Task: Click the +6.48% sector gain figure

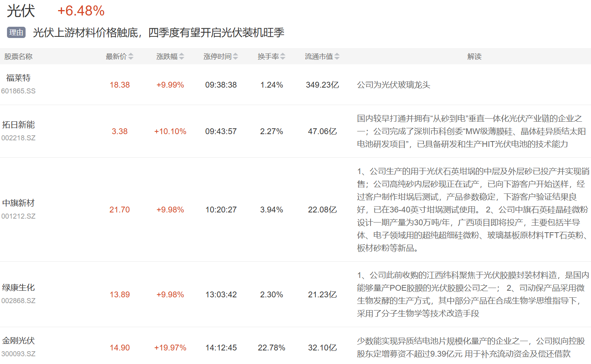Action: (x=81, y=11)
